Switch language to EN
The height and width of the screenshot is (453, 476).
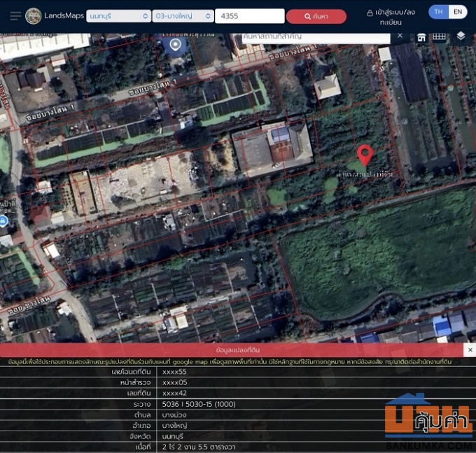(x=457, y=12)
